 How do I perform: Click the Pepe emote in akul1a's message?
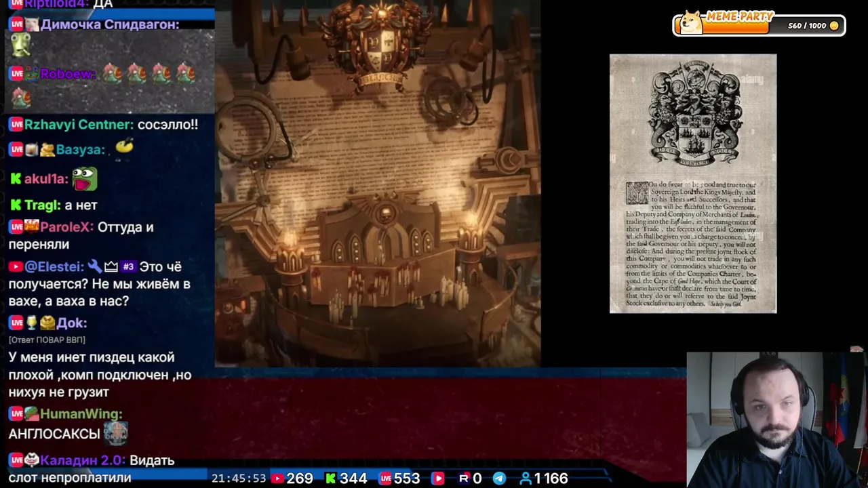(x=85, y=179)
